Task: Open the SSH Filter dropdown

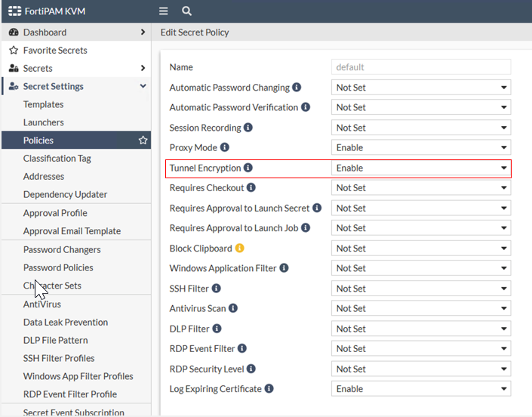Action: pyautogui.click(x=421, y=289)
